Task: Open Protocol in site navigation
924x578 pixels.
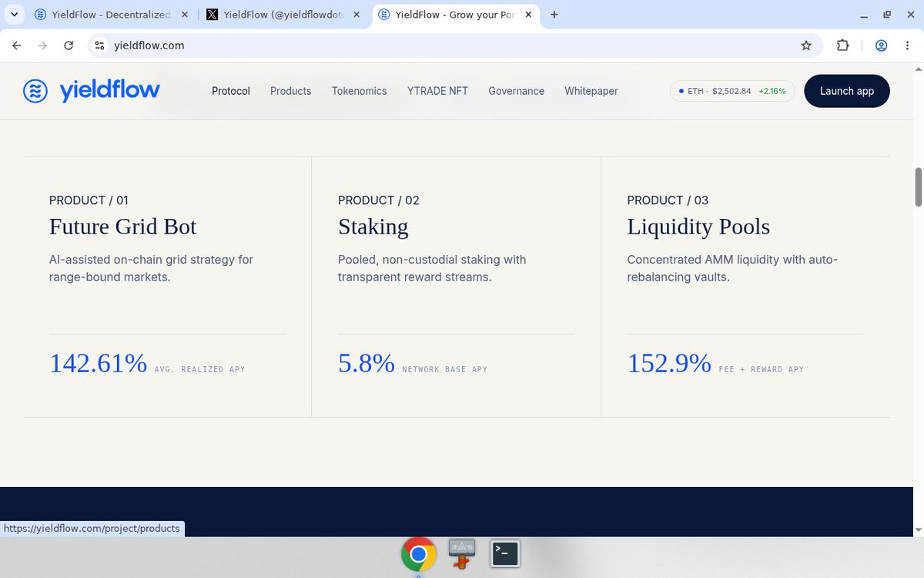Action: point(231,91)
